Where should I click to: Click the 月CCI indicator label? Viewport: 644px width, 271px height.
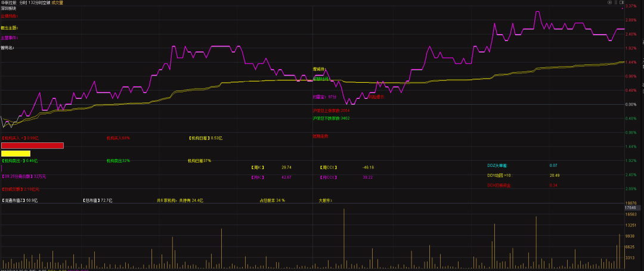[x=329, y=177]
